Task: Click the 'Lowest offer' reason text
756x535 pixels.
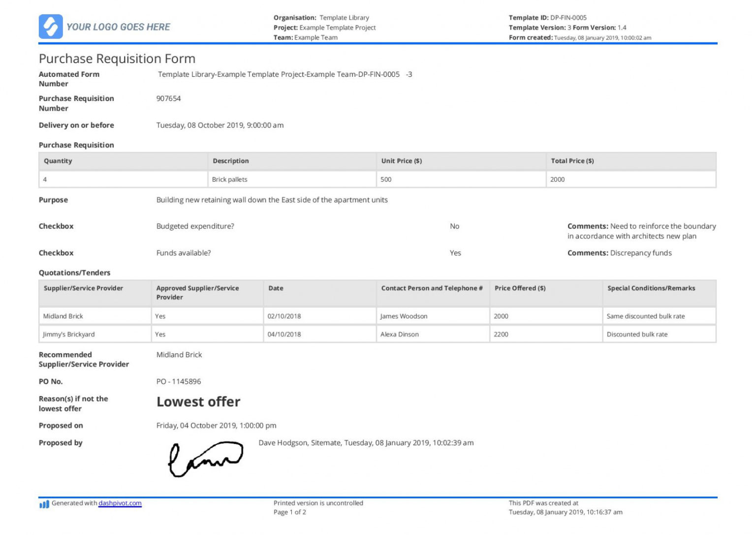Action: (198, 401)
